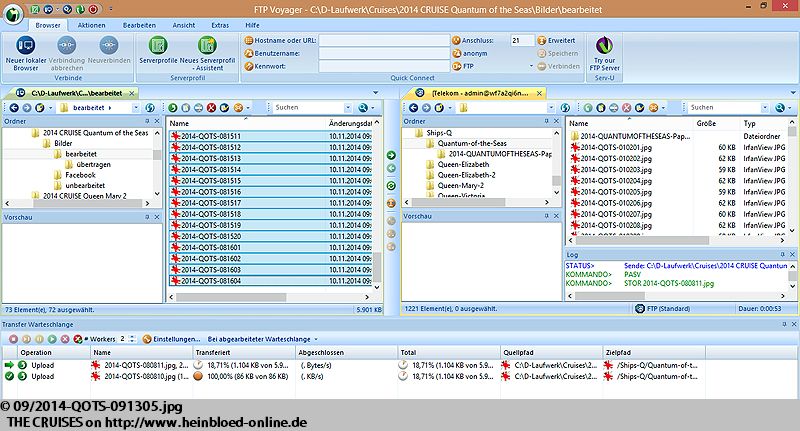This screenshot has width=800, height=431.
Task: Adjust Workers count stepper
Action: tap(133, 339)
